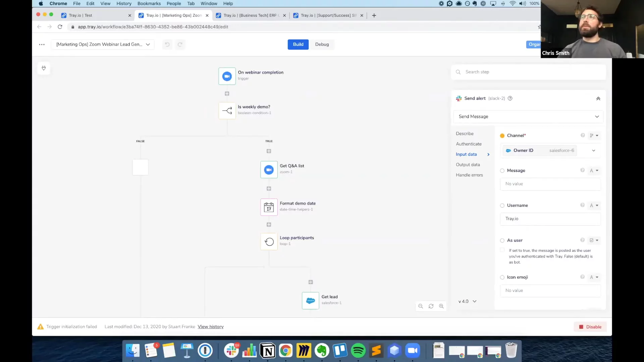644x362 pixels.
Task: Open the workflow name dropdown
Action: (x=148, y=45)
